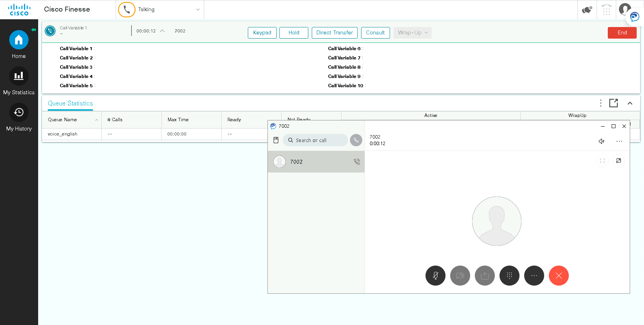Mute the microphone in Jabber call
644x325 pixels.
435,276
